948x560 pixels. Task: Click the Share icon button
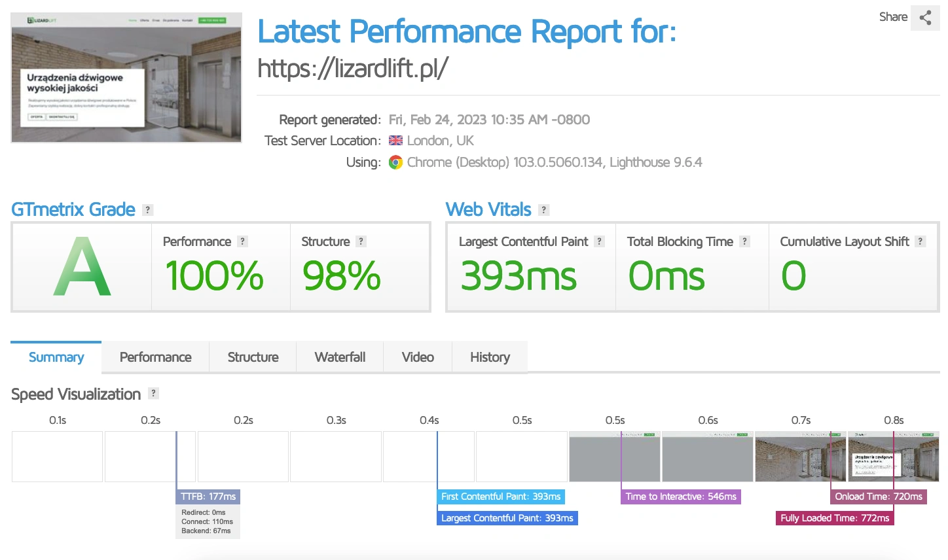924,18
